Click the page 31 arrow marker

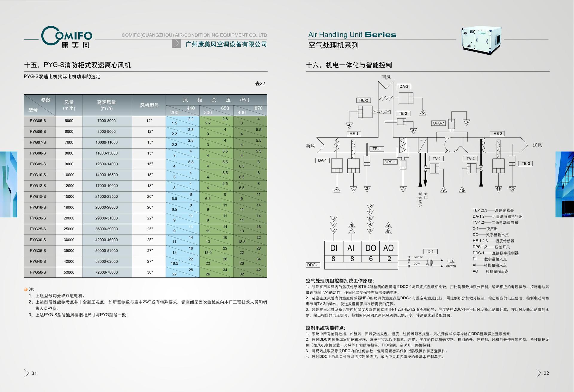[27, 373]
